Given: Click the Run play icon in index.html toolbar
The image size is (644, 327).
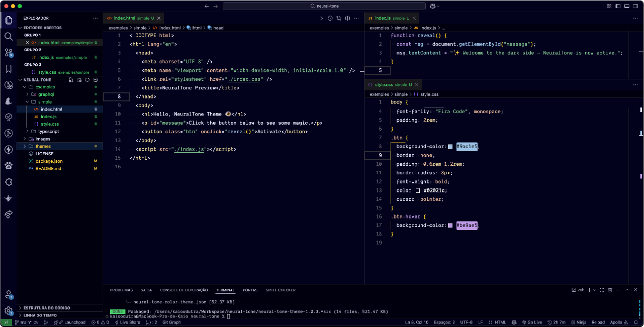Looking at the screenshot, I should tap(321, 18).
